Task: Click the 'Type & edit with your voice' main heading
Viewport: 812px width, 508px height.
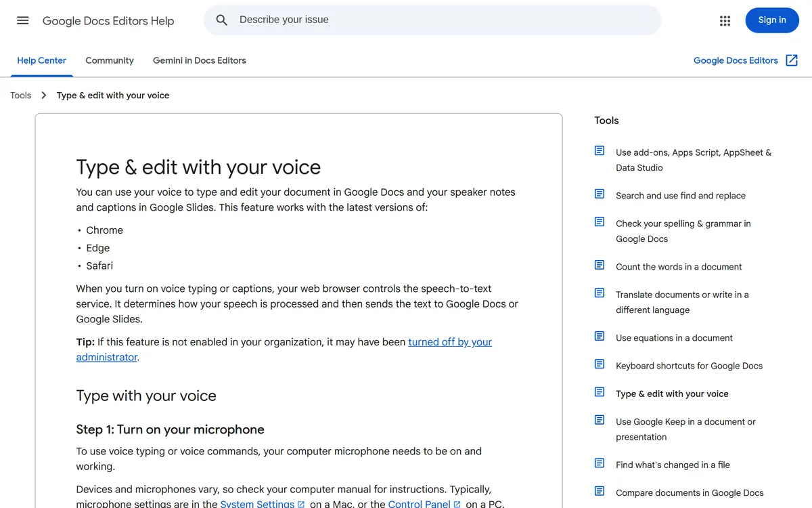Action: [x=198, y=167]
